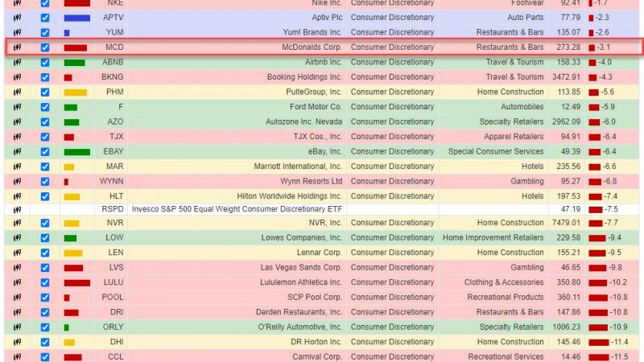Open the chart icon for LVS row
The height and width of the screenshot is (362, 644).
click(17, 268)
